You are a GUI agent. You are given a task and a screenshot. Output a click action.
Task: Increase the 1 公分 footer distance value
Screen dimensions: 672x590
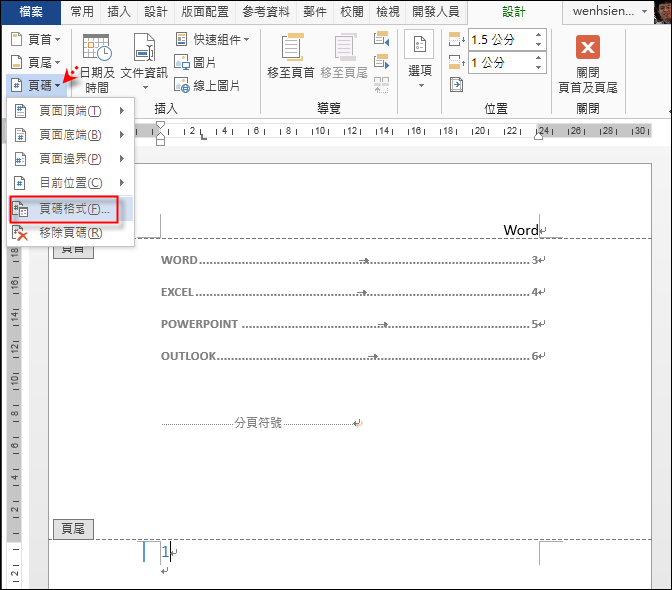click(x=539, y=58)
